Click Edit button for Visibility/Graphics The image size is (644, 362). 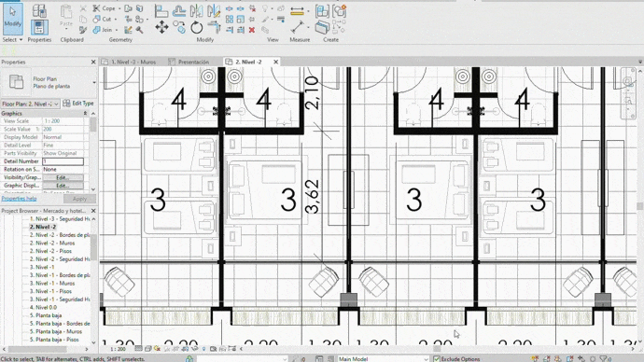(x=63, y=177)
